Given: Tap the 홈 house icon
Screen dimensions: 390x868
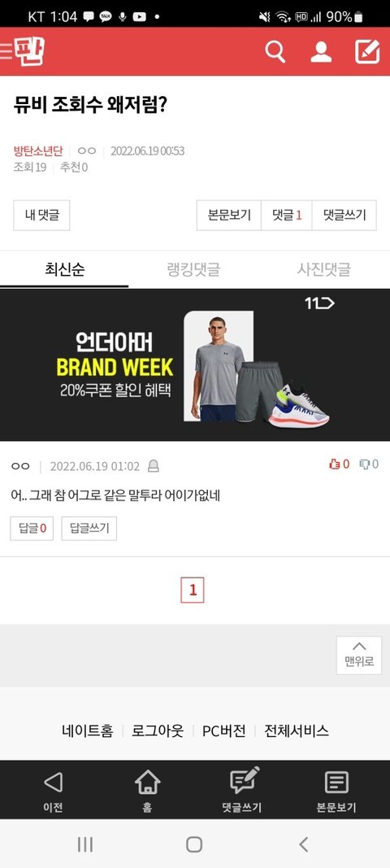Looking at the screenshot, I should pos(147,783).
